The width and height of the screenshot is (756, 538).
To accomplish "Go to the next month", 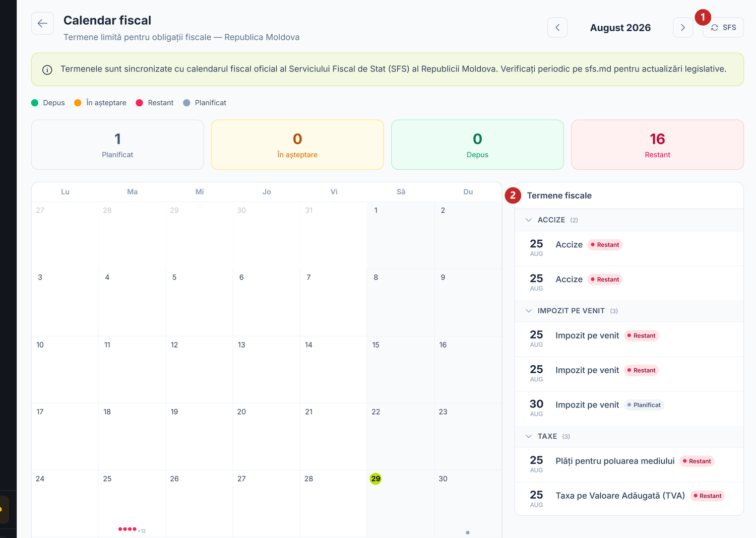I will pos(683,28).
